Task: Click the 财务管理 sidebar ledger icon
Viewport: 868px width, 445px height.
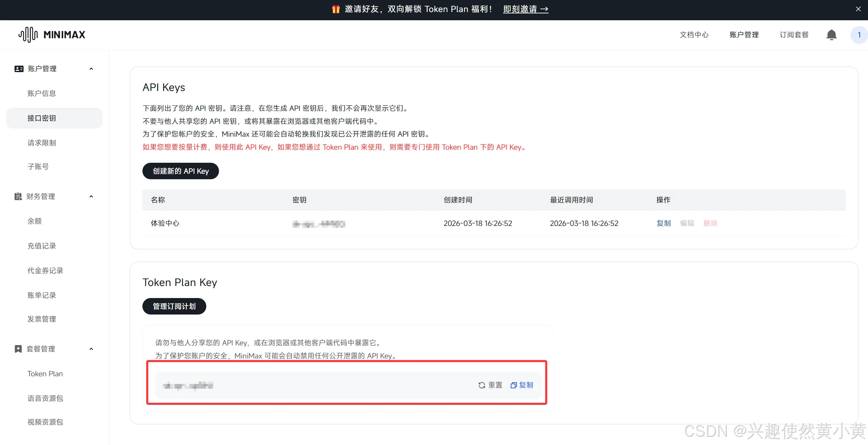Action: pyautogui.click(x=18, y=196)
